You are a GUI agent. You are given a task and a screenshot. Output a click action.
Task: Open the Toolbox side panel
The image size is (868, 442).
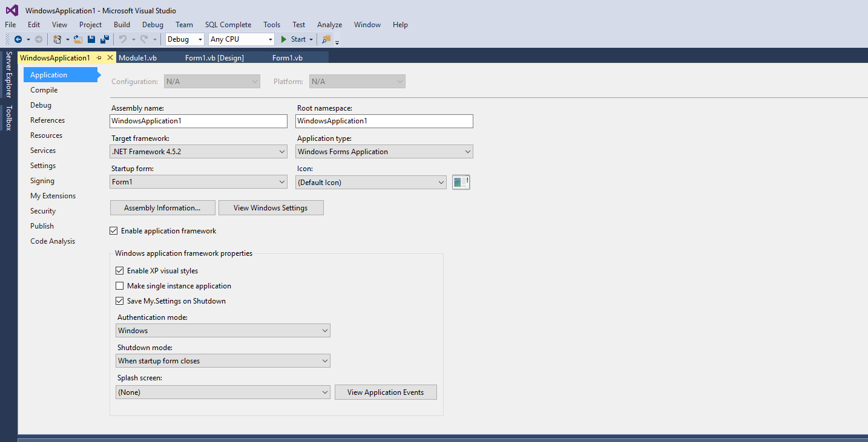point(8,118)
